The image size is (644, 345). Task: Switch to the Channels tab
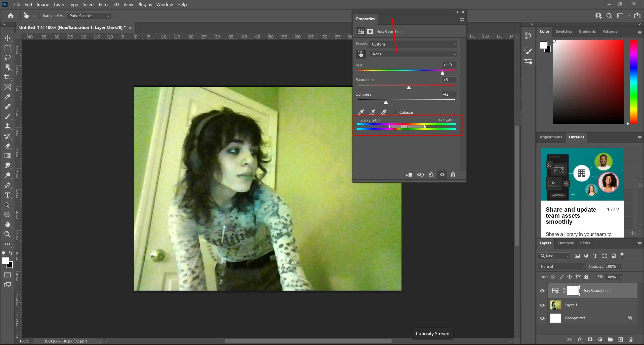click(565, 243)
